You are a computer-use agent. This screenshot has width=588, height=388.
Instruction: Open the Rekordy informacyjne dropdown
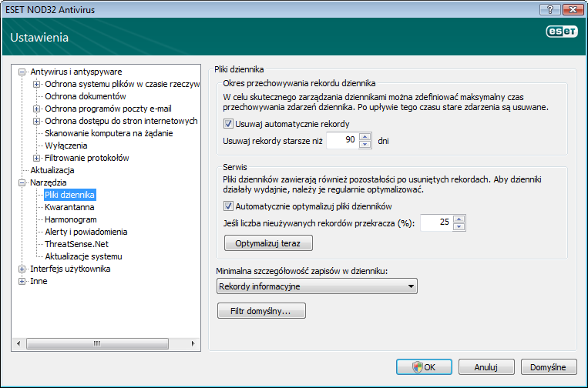(317, 286)
